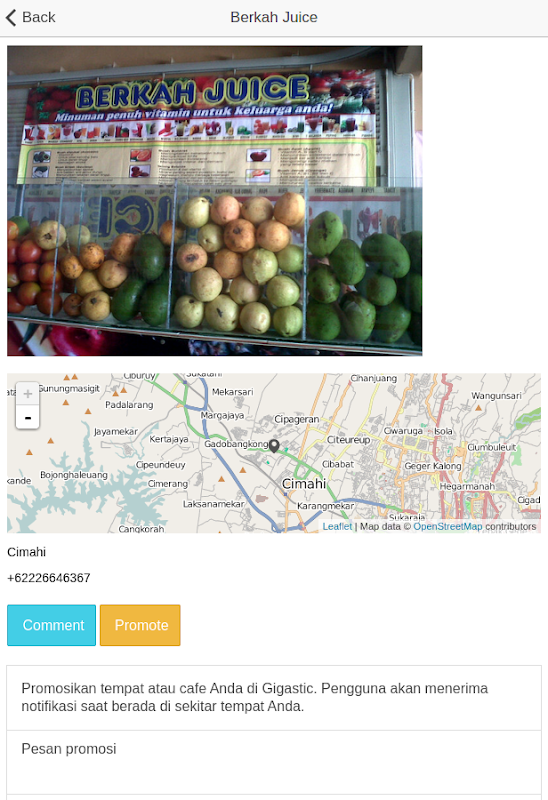Click the Comment button
548x800 pixels.
click(x=52, y=625)
